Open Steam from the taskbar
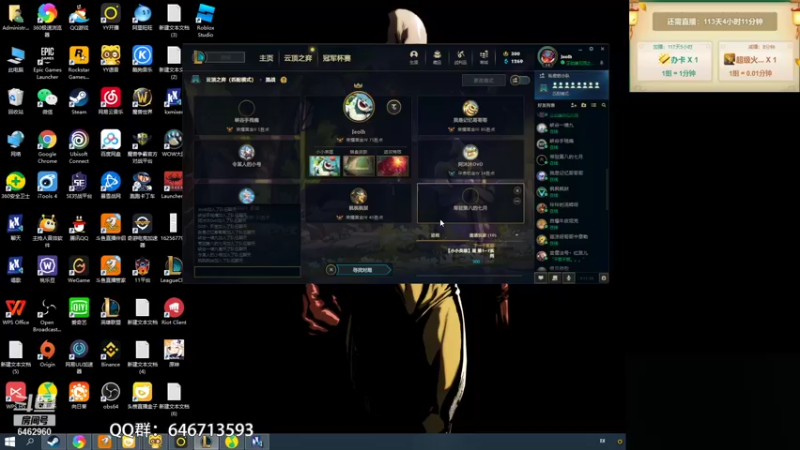Screen dimensions: 800x450 click(53, 442)
